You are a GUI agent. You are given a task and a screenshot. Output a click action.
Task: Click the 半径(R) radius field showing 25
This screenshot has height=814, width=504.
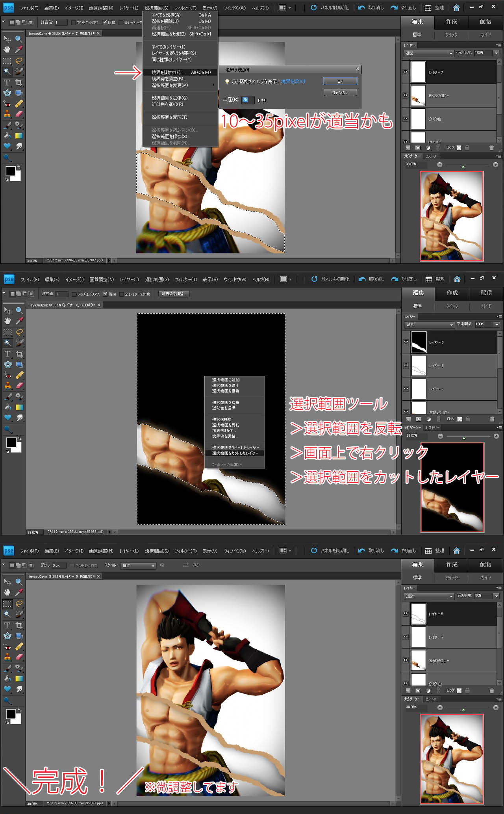pyautogui.click(x=248, y=100)
